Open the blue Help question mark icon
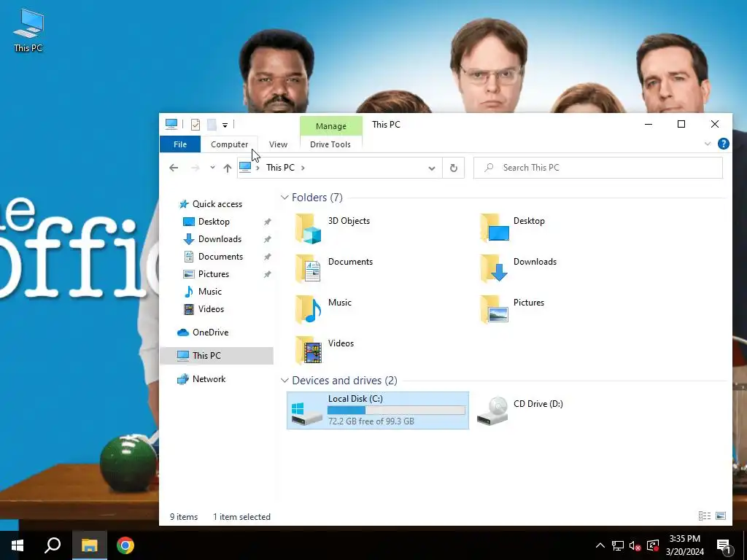Screen dimensions: 747x560 723,144
